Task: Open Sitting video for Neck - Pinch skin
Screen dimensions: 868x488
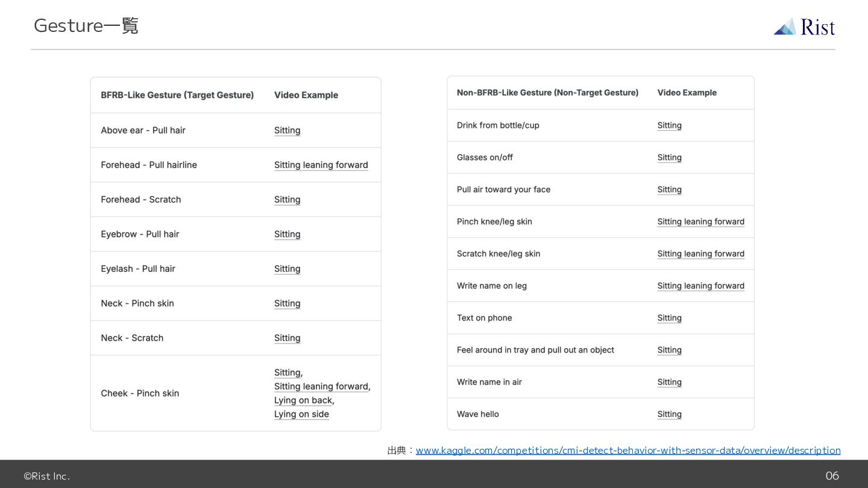Action: click(x=287, y=304)
